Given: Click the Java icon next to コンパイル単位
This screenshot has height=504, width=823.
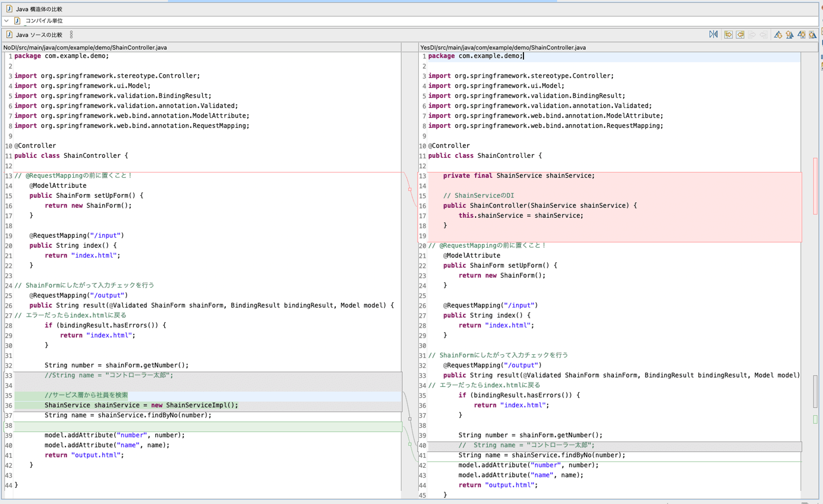Looking at the screenshot, I should coord(17,21).
